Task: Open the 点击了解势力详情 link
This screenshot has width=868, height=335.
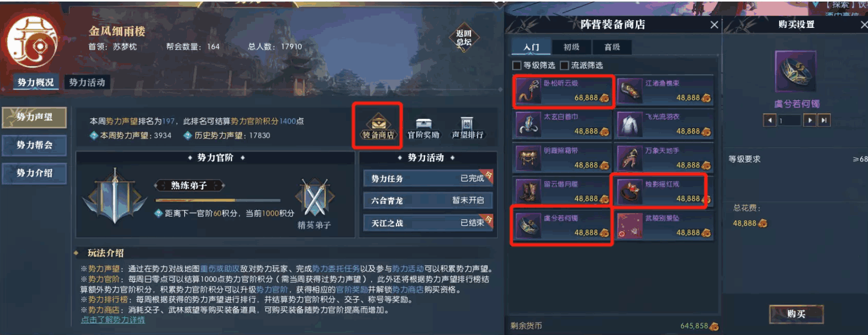Action: pos(113,320)
